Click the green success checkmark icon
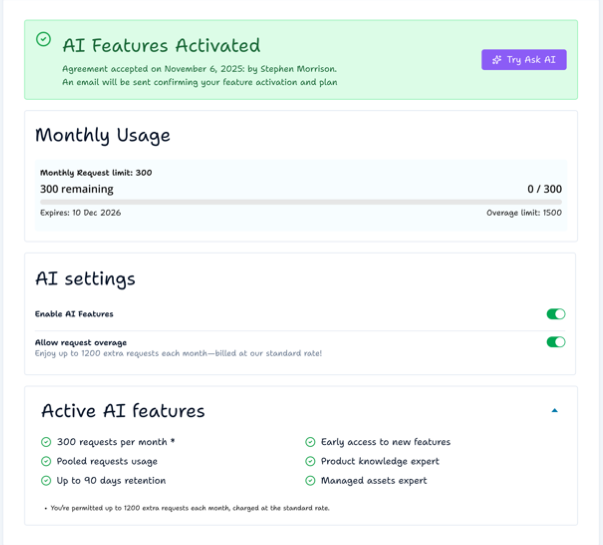This screenshot has height=545, width=603. tap(43, 39)
